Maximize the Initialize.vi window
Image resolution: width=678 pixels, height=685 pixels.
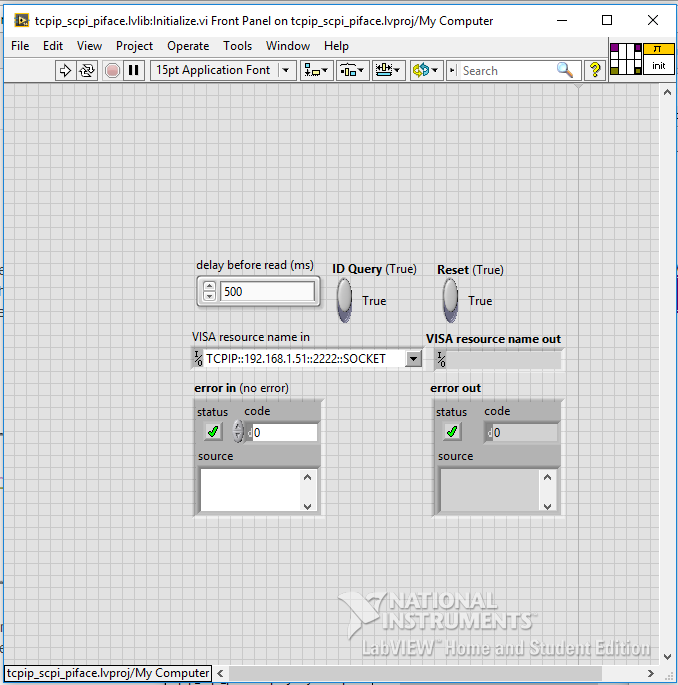coord(607,21)
